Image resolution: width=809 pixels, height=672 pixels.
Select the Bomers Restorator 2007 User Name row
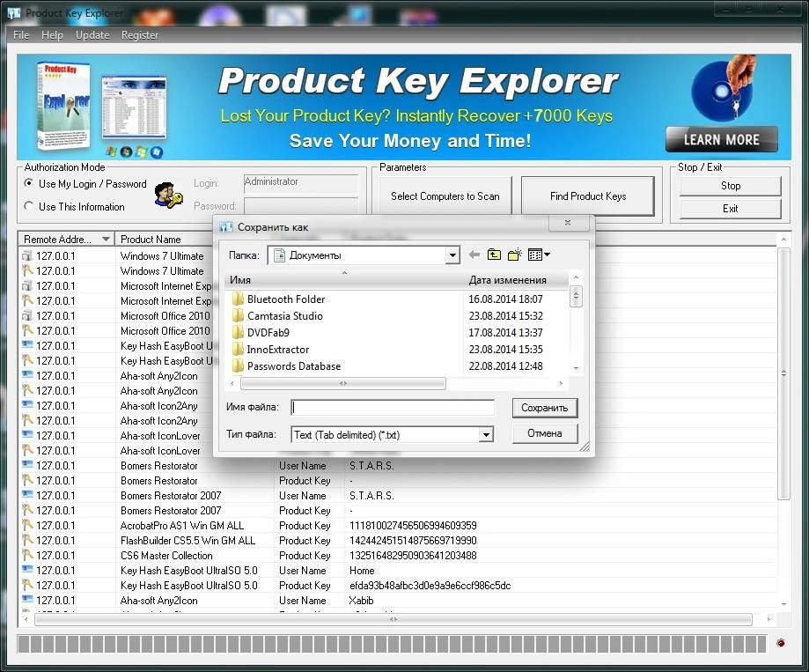(x=397, y=496)
